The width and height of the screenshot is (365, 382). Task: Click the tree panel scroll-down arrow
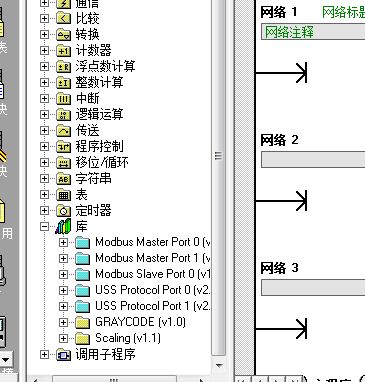coord(219,366)
